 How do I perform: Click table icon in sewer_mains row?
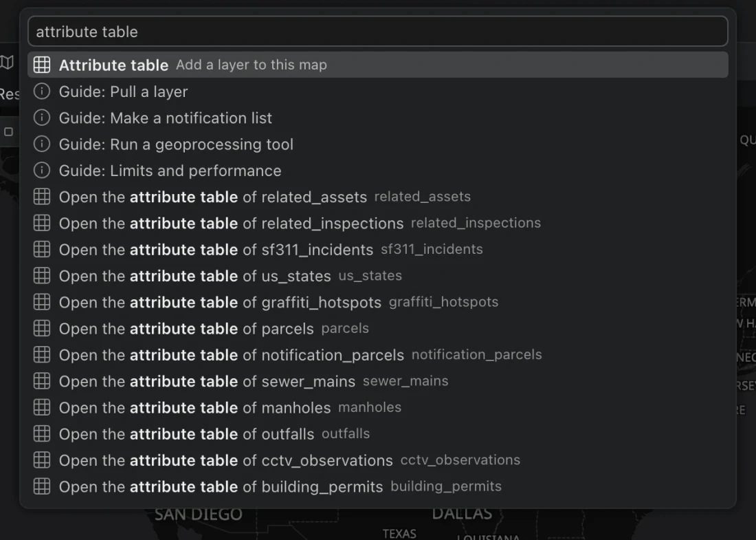(x=42, y=380)
